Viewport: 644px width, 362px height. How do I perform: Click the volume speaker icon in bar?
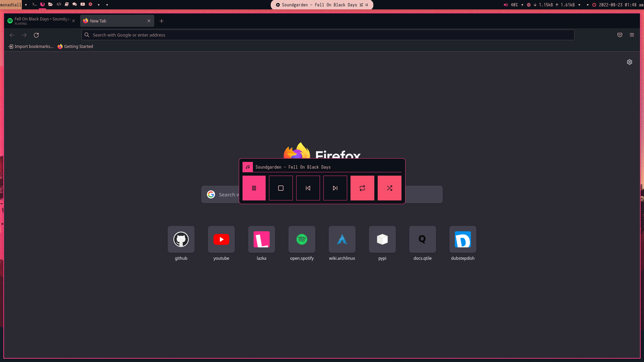pyautogui.click(x=505, y=5)
